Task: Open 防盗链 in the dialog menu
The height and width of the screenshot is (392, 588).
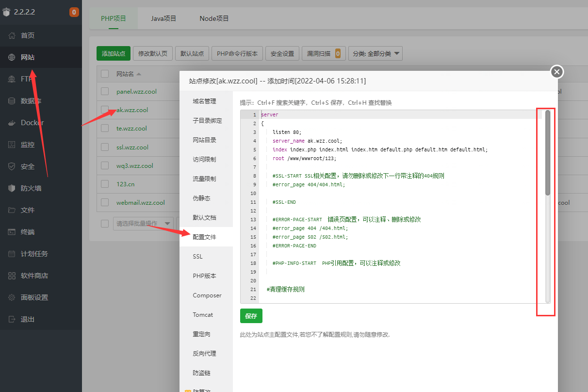Action: [x=206, y=373]
